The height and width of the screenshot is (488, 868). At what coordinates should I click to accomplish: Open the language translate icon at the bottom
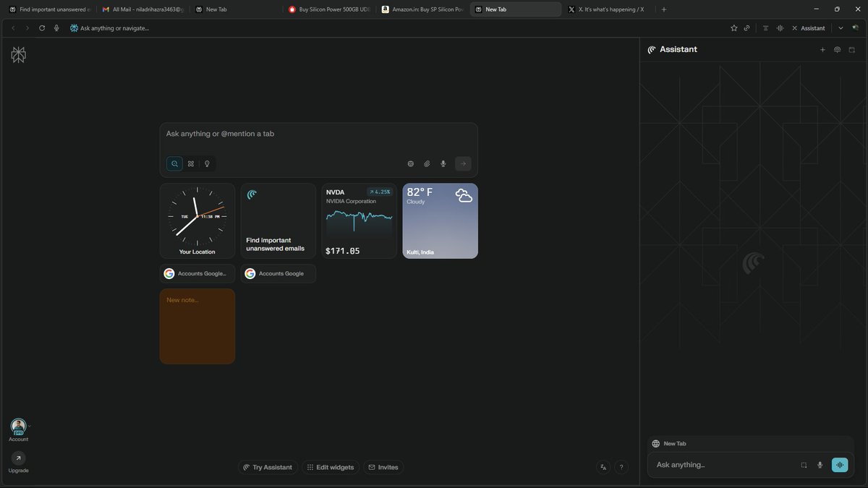pos(603,468)
